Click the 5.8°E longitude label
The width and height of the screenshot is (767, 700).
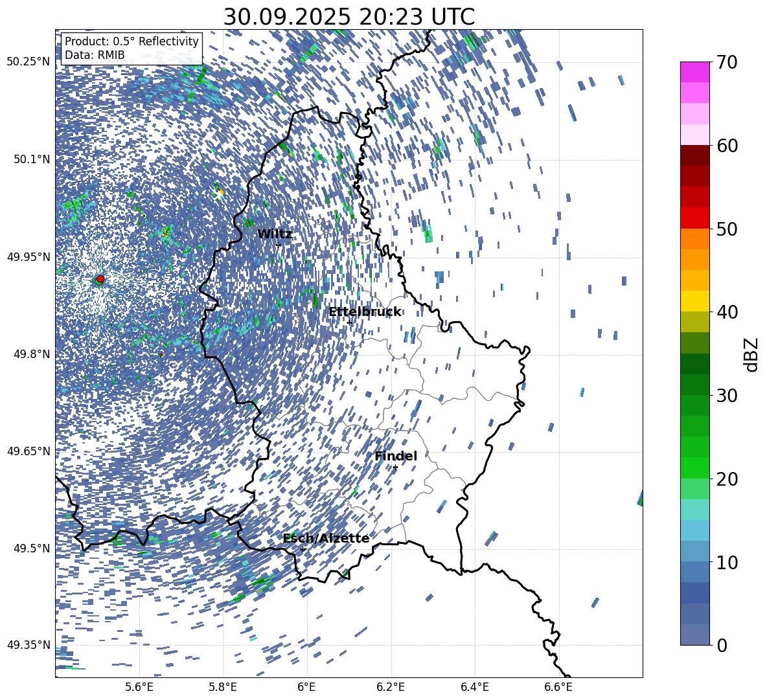click(223, 687)
